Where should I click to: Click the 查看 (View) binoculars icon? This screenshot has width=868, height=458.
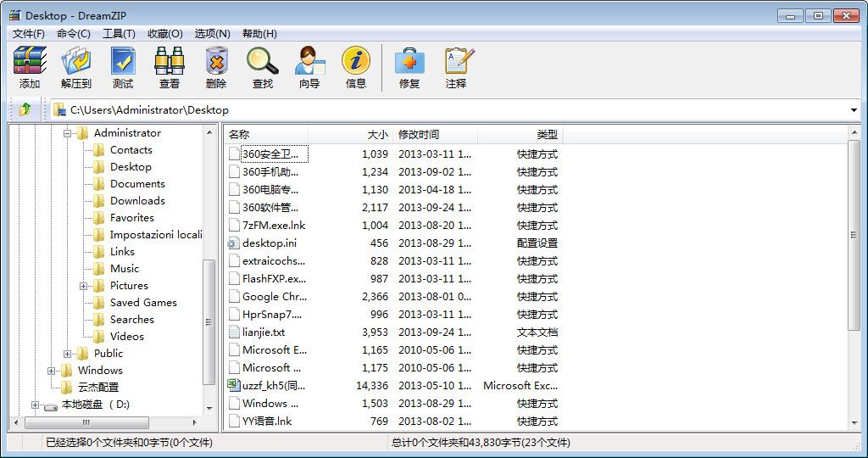tap(170, 61)
